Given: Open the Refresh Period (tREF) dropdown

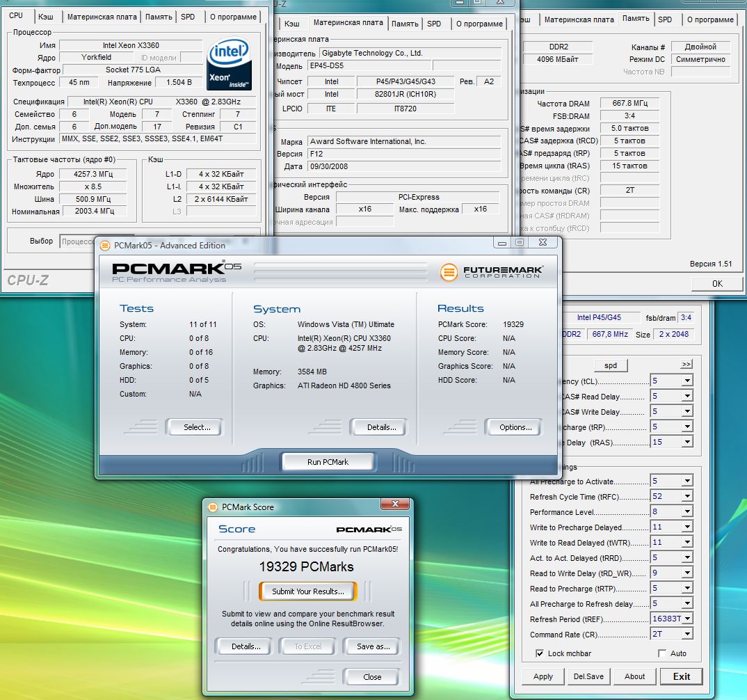Looking at the screenshot, I should [687, 618].
